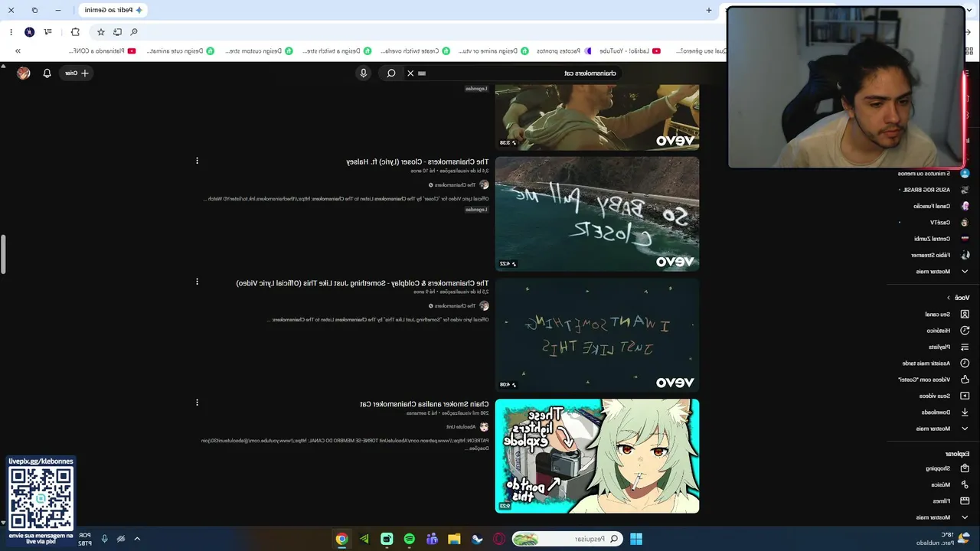Click the 'Pedir ao Gemini' button

113,10
